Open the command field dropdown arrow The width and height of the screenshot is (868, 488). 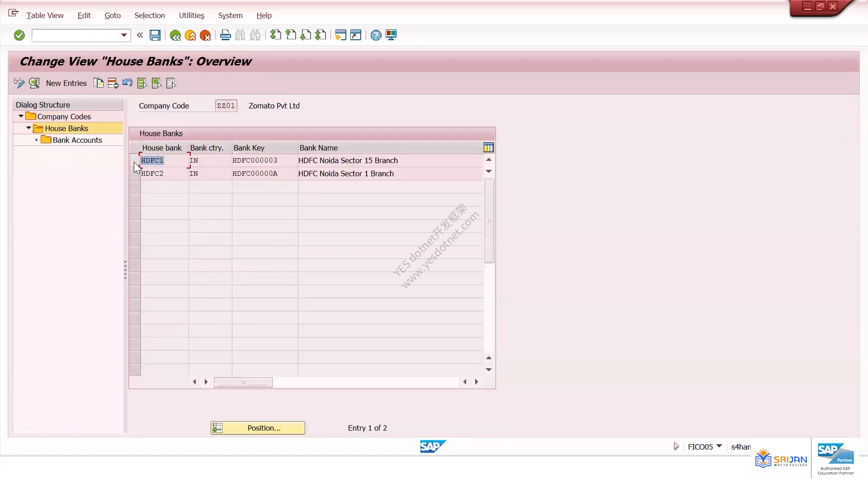(x=123, y=35)
